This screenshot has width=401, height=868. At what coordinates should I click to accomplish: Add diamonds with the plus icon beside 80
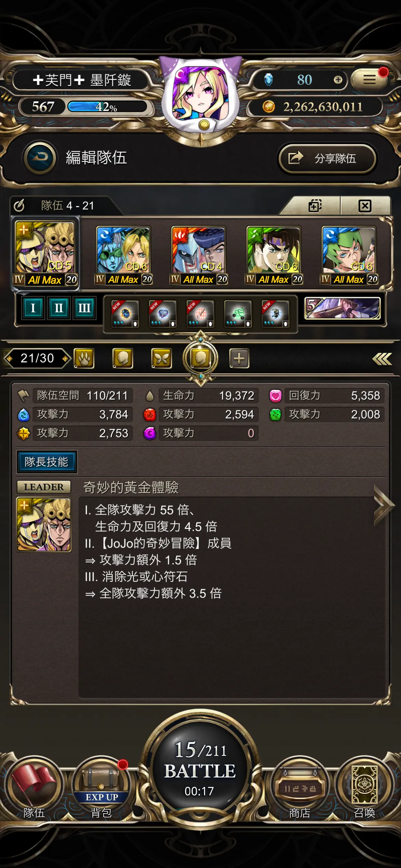tap(338, 80)
